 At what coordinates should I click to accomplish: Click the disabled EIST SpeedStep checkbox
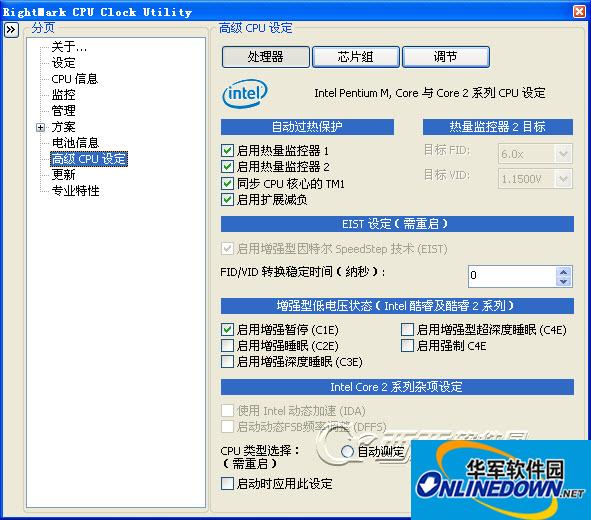pos(227,249)
